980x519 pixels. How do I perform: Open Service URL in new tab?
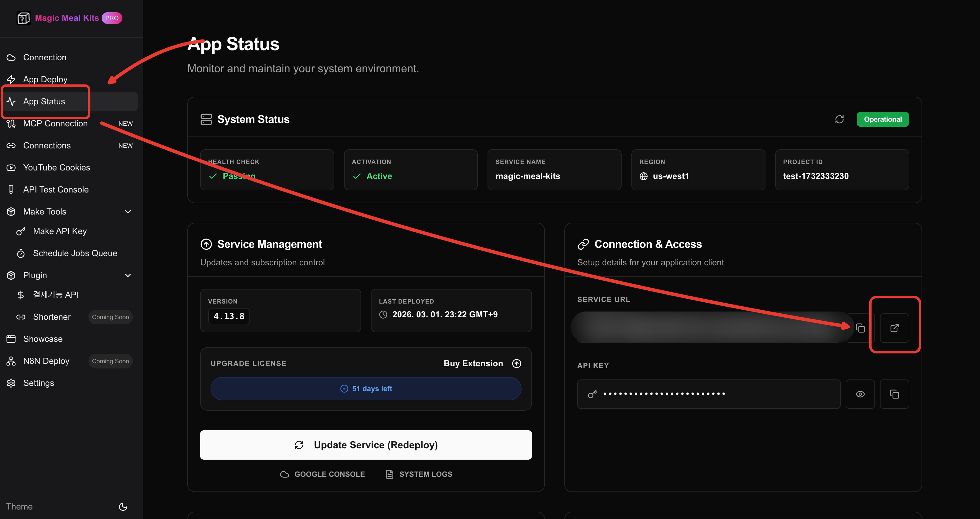tap(894, 328)
